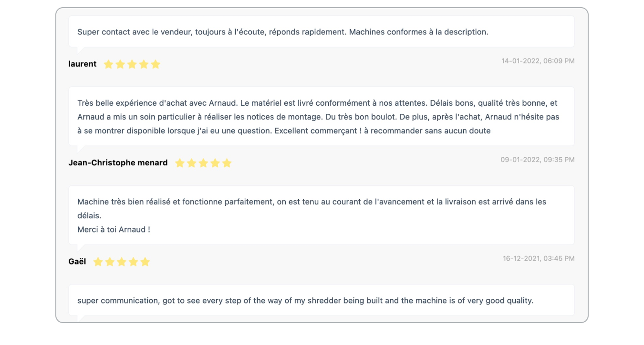Click the middle star of Gaël's rating
Image resolution: width=644 pixels, height=345 pixels.
click(122, 262)
